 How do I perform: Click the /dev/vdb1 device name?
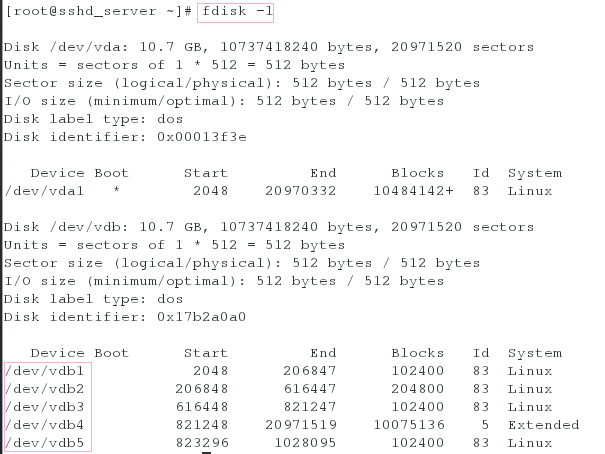[x=44, y=371]
